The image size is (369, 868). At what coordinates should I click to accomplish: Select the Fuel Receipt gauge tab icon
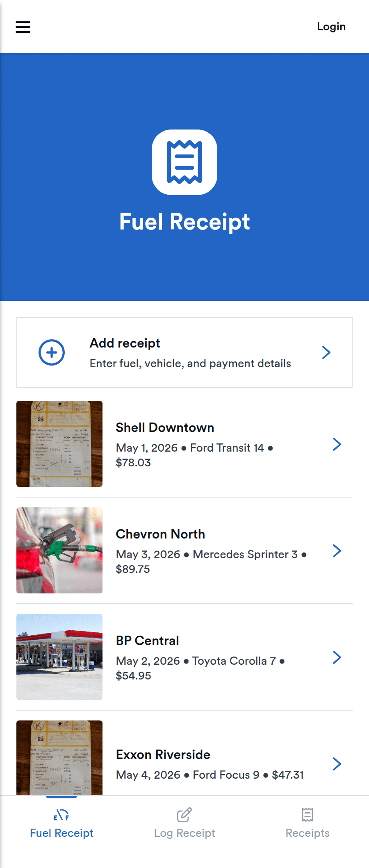click(x=61, y=815)
